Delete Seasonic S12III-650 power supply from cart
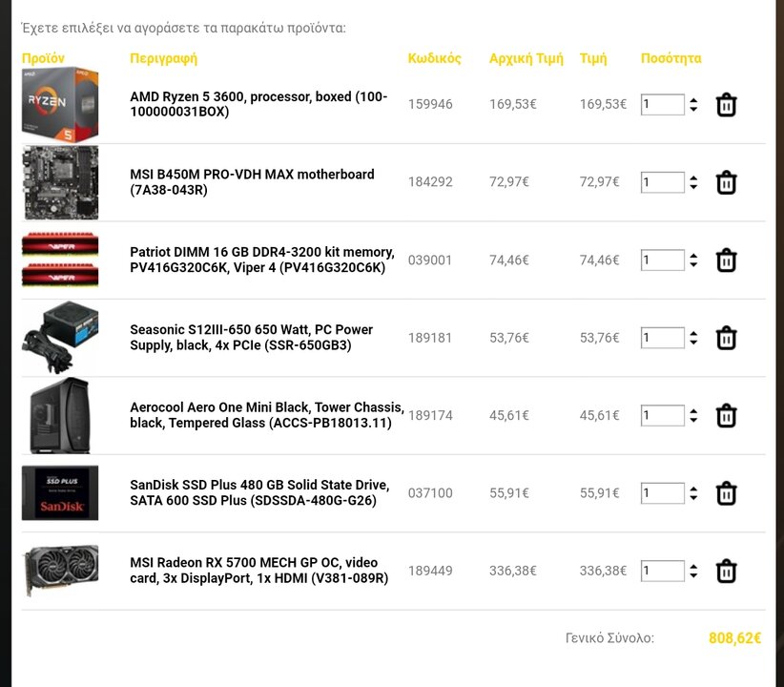The image size is (784, 687). tap(726, 338)
